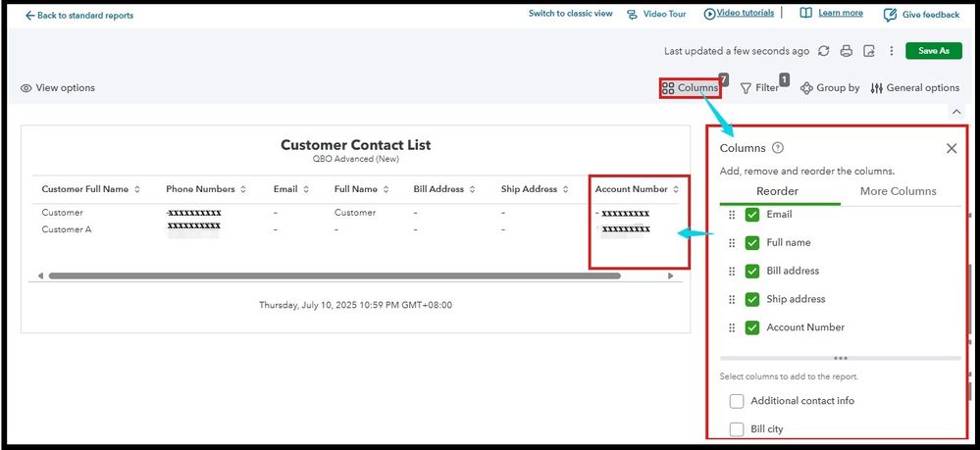Click the horizontal scrollbar left arrow
This screenshot has width=980, height=450.
(x=40, y=275)
